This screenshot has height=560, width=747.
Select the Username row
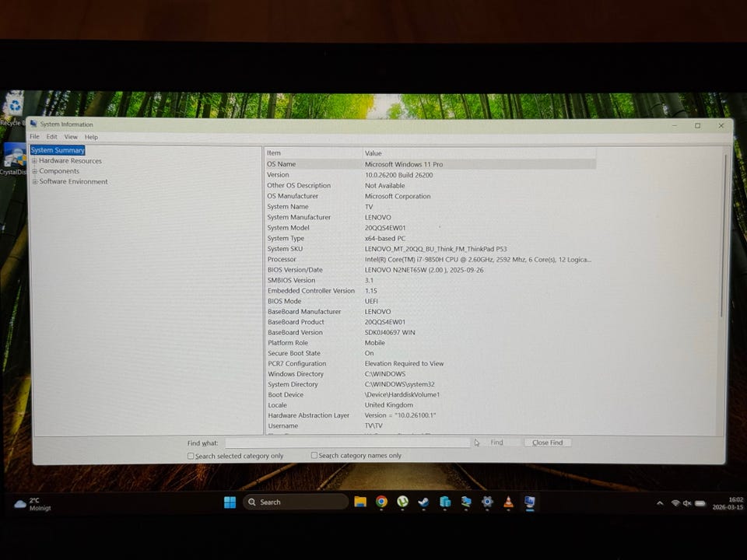(430, 425)
